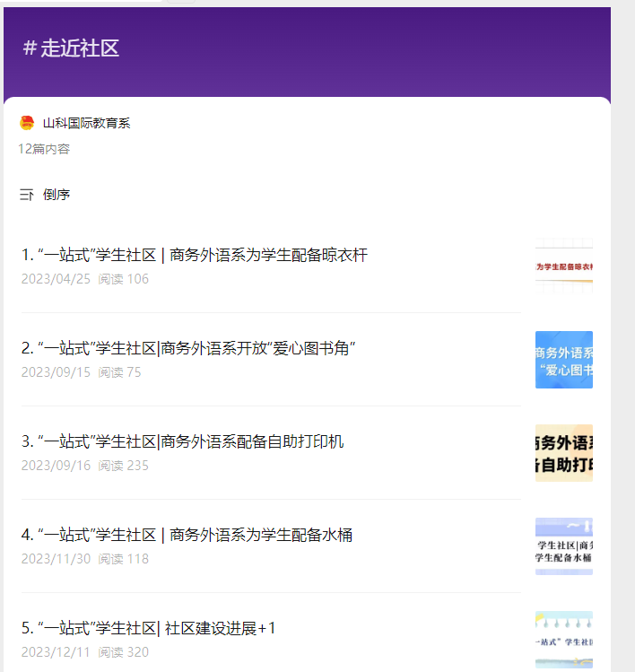Open article 4 about 配备水桶
635x672 pixels.
pyautogui.click(x=187, y=536)
